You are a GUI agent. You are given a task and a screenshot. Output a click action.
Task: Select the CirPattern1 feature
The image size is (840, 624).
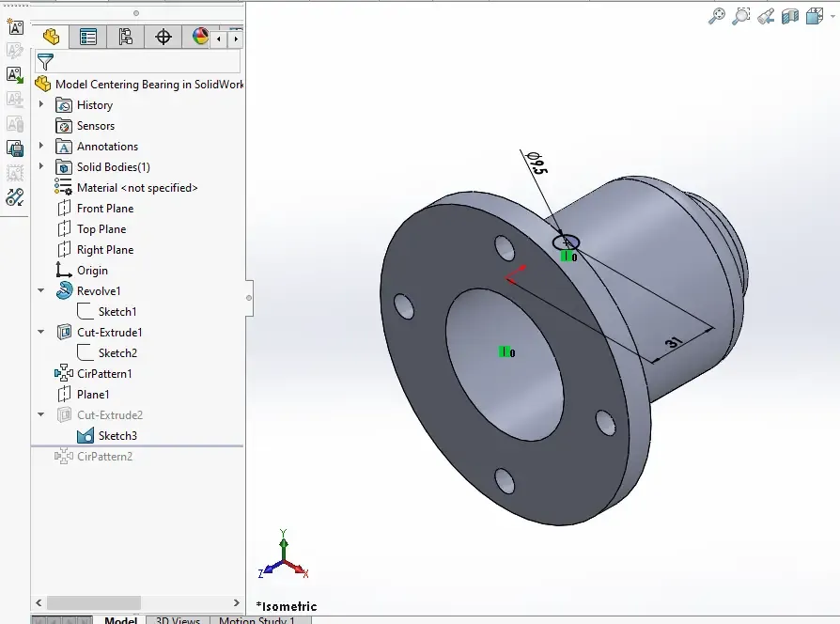point(104,374)
